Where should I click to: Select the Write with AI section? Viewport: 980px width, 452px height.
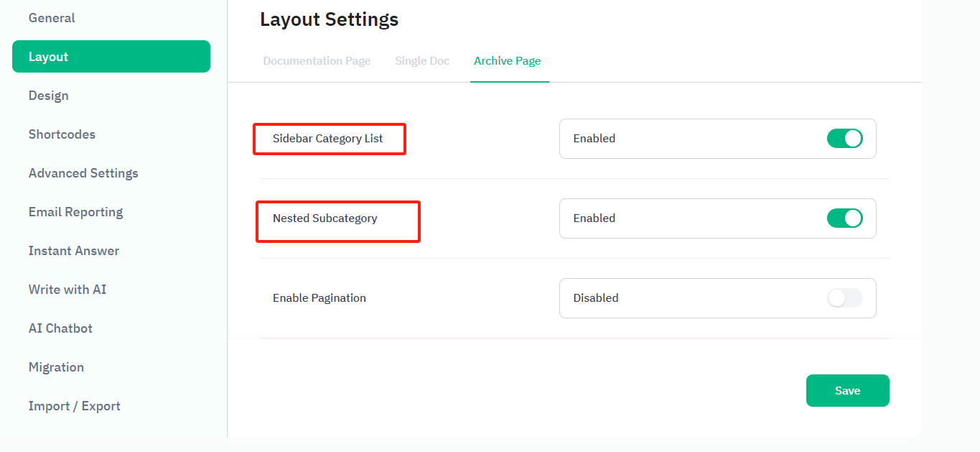pos(67,290)
